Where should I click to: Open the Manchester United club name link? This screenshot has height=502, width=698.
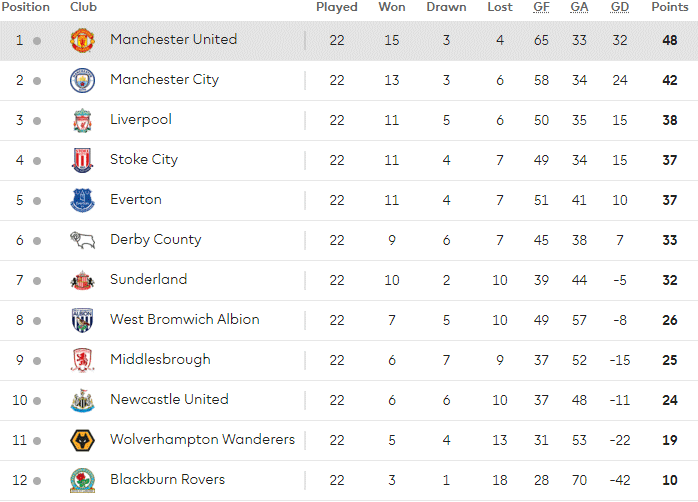(x=173, y=39)
